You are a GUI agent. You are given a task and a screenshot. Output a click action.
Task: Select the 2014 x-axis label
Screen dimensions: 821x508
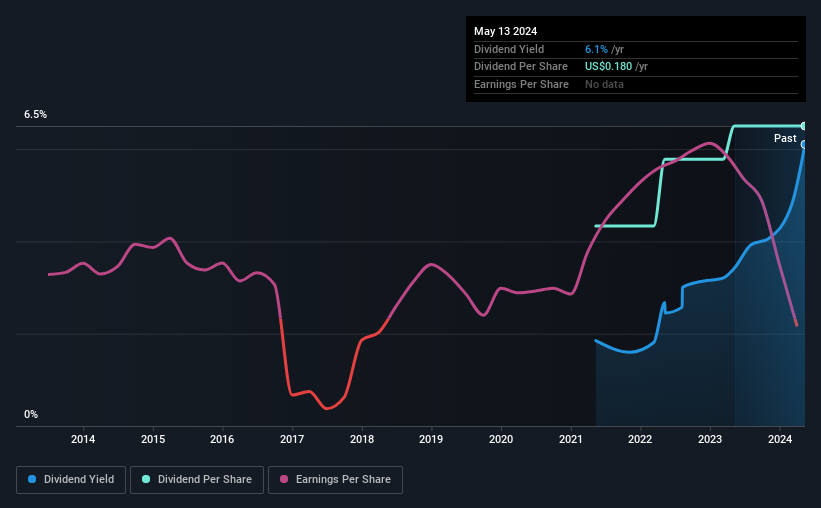point(83,439)
